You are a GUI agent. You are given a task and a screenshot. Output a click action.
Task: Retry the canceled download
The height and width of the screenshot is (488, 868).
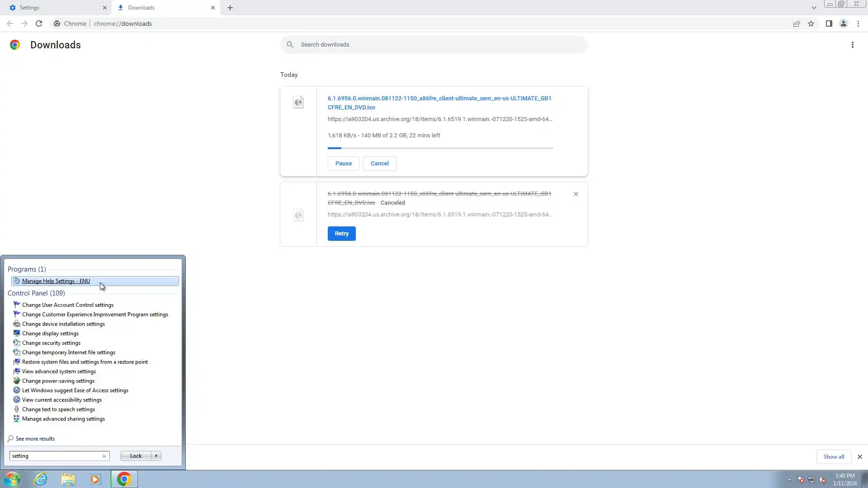click(341, 234)
